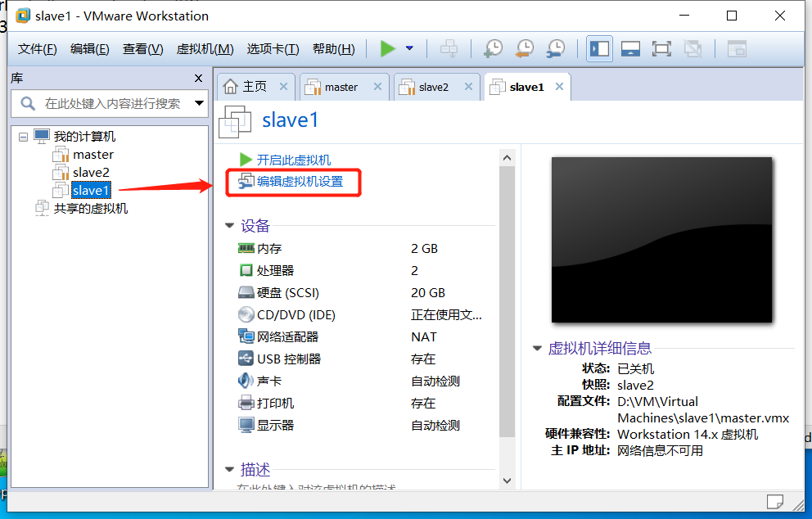
Task: Select 共享的虚拟机 in the library tree
Action: tap(91, 208)
